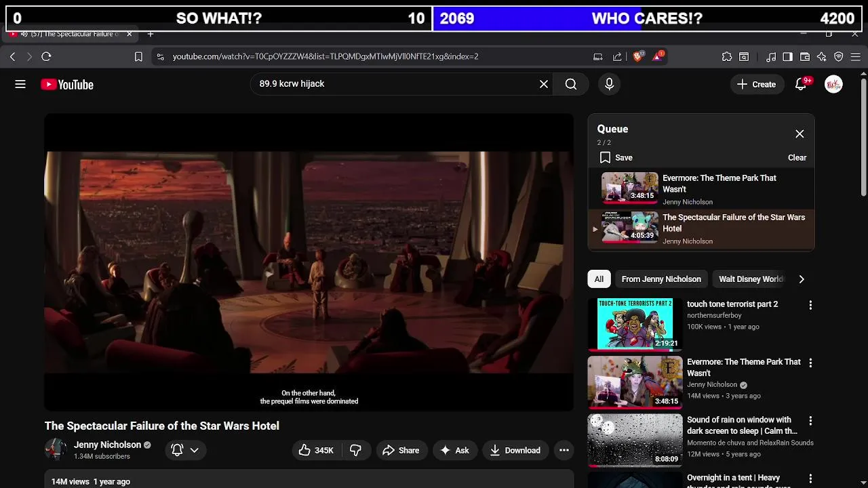Open browser extensions puzzle icon
868x488 pixels.
[727, 57]
